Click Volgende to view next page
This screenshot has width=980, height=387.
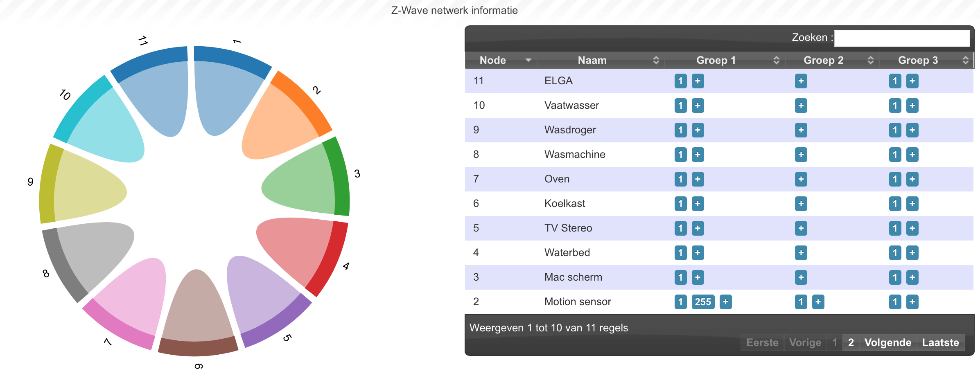coord(887,342)
